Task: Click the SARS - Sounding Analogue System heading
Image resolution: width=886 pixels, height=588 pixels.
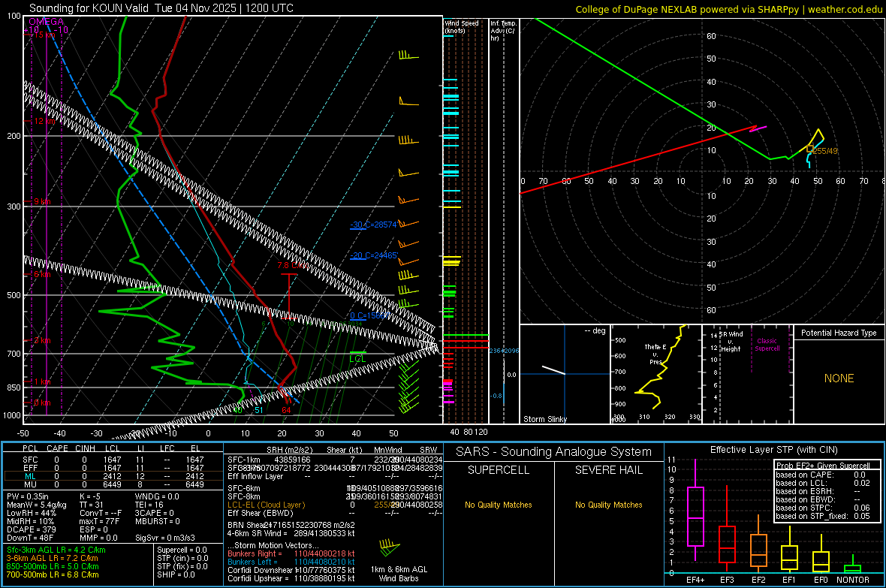Action: tap(554, 452)
